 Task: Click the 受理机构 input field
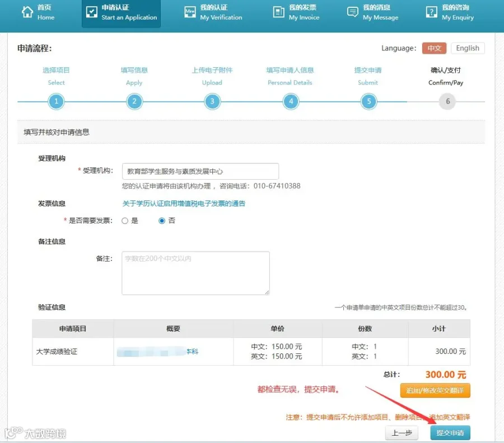(x=200, y=171)
